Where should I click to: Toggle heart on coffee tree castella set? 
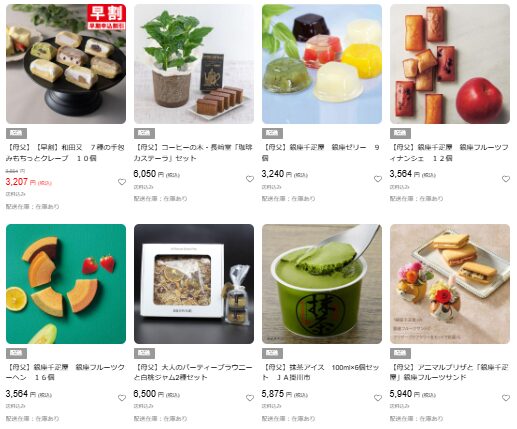coord(250,179)
